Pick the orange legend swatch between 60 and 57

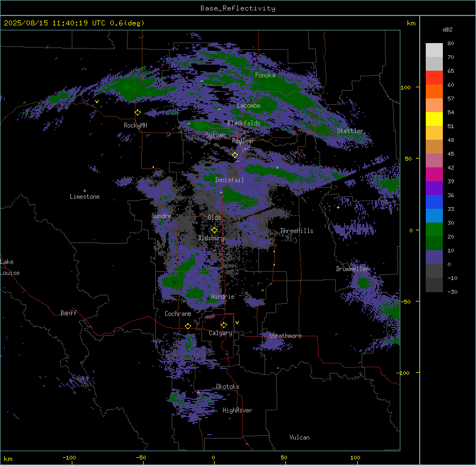point(434,91)
